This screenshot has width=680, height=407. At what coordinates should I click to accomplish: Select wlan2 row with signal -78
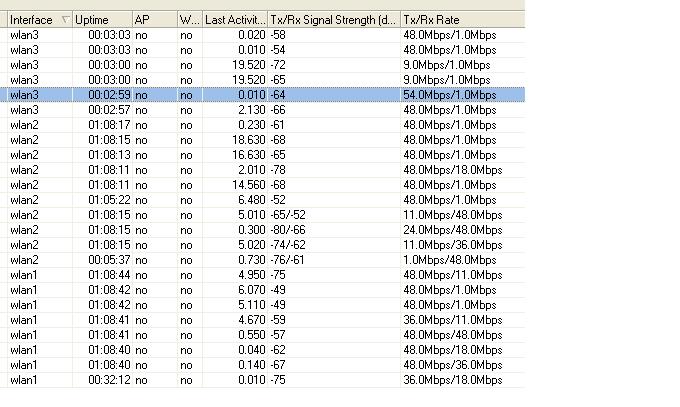point(262,170)
